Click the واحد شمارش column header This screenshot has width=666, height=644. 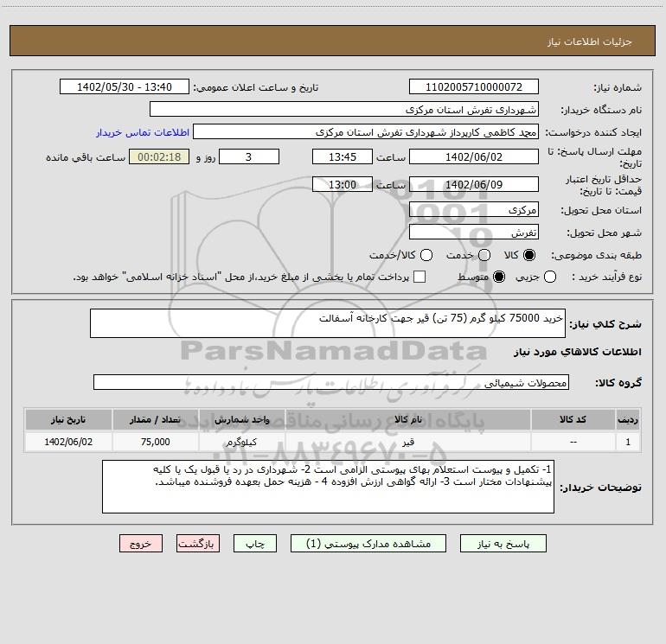click(241, 419)
